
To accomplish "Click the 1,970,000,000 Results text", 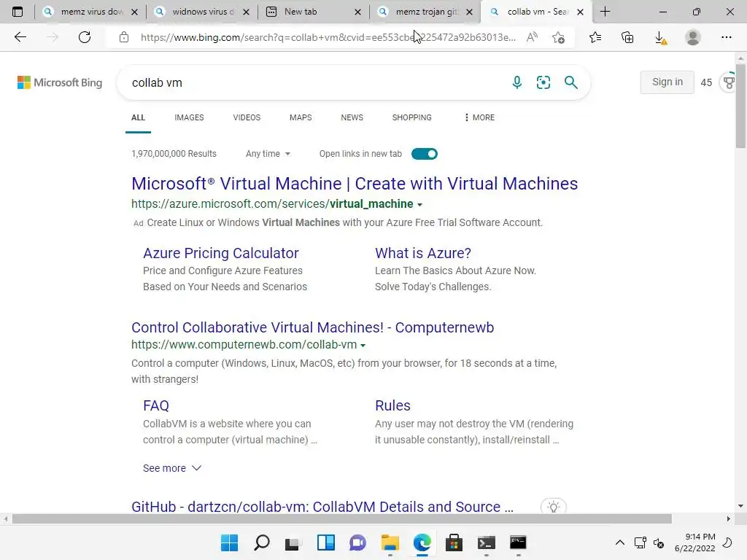I will (x=174, y=154).
